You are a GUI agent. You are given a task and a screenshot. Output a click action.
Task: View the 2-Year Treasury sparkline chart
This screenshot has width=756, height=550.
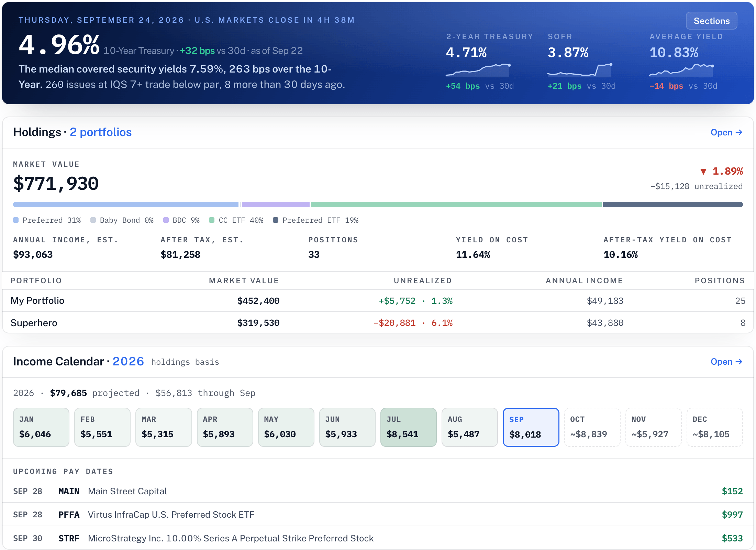click(x=478, y=70)
